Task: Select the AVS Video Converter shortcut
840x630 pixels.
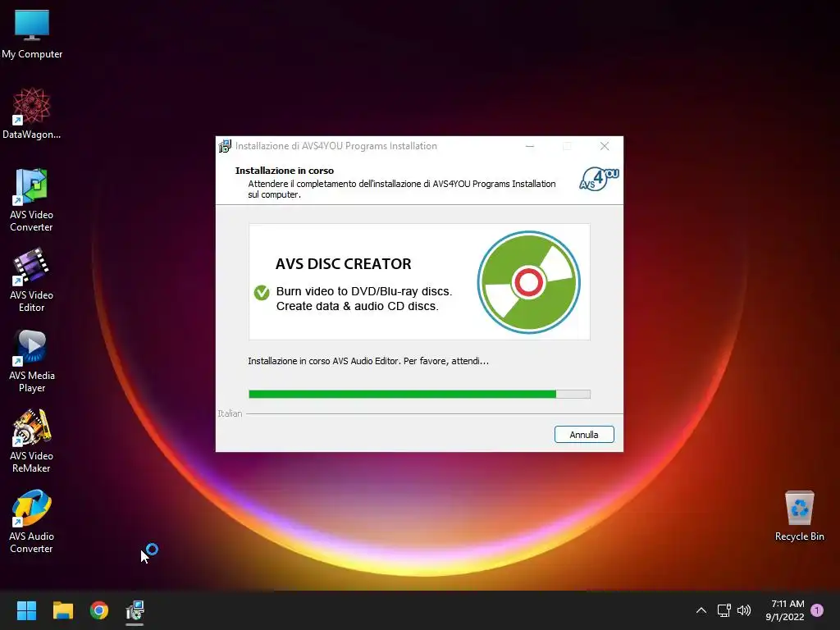Action: (x=32, y=200)
